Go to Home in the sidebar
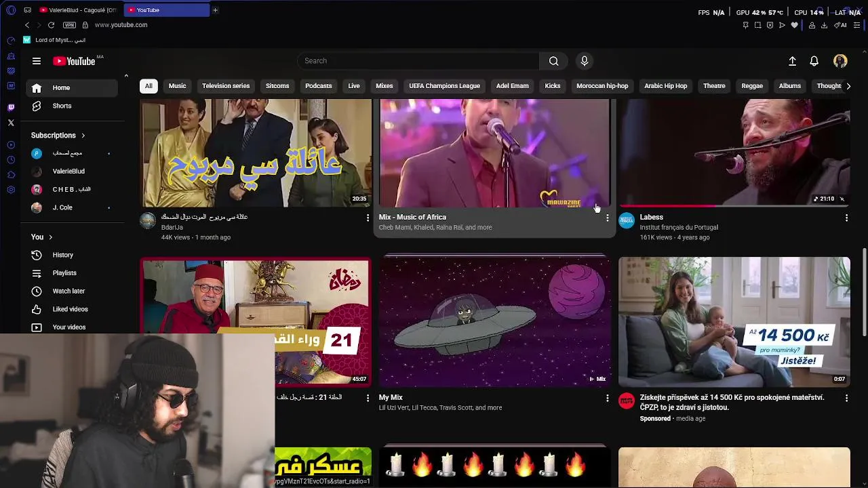This screenshot has width=868, height=488. click(x=72, y=88)
